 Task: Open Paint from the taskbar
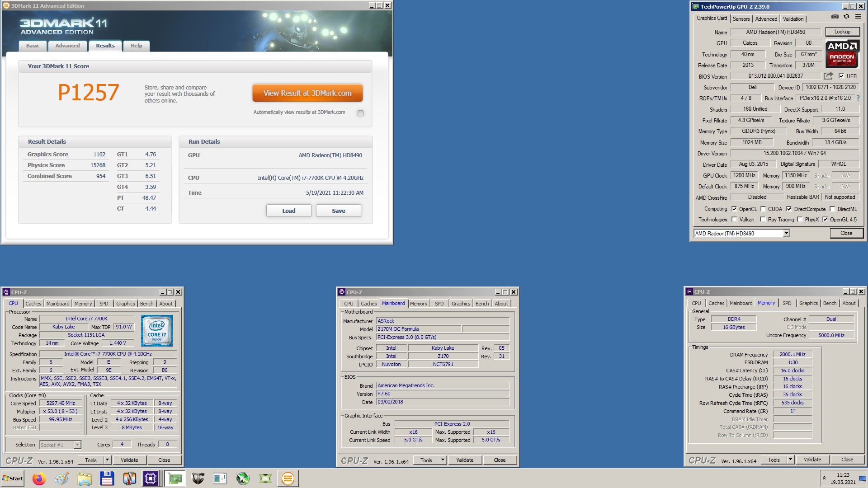[62, 478]
